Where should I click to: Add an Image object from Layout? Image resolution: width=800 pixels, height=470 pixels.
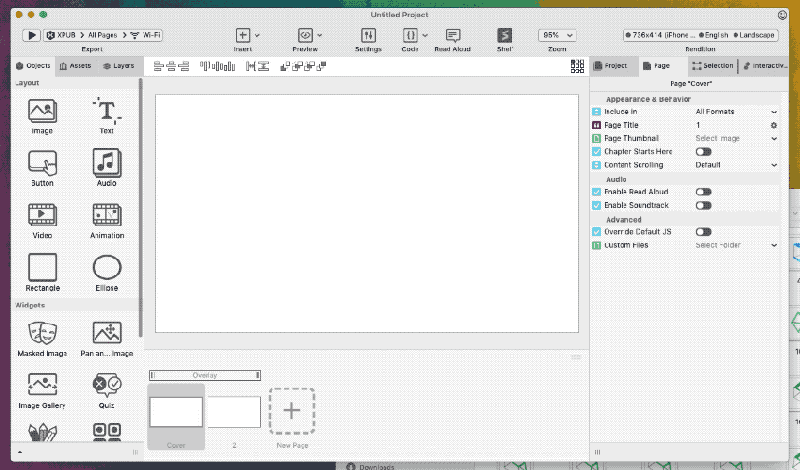[42, 116]
